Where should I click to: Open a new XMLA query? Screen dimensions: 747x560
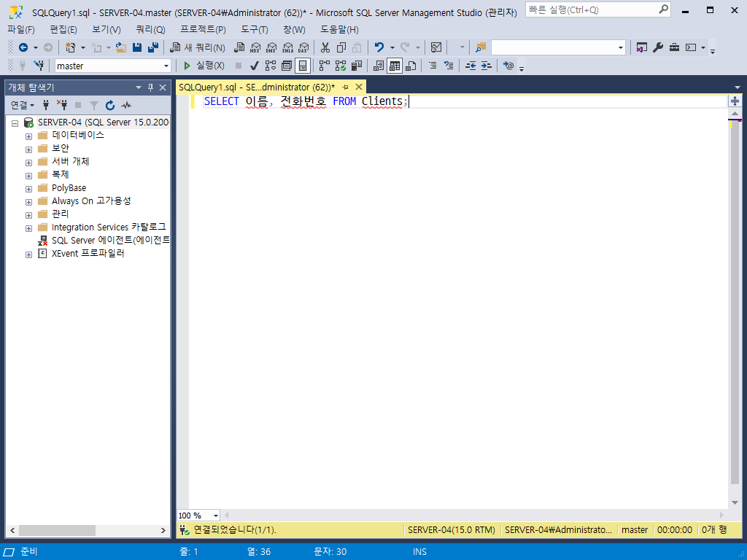(287, 47)
